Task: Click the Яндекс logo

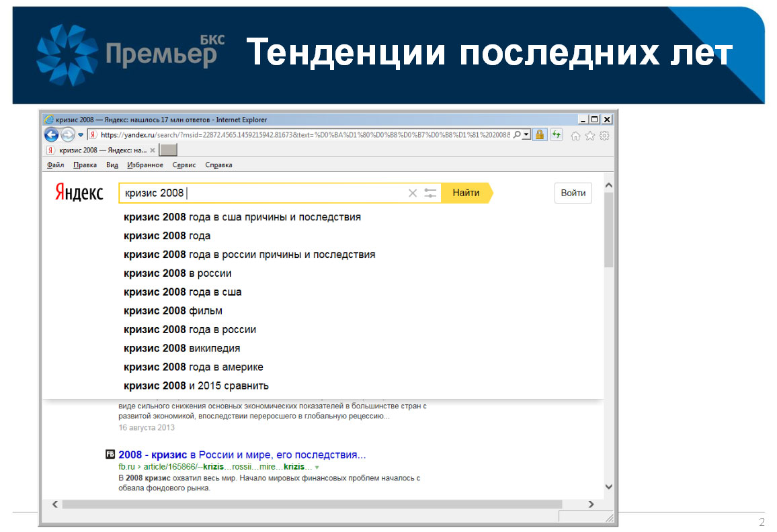Action: (79, 193)
